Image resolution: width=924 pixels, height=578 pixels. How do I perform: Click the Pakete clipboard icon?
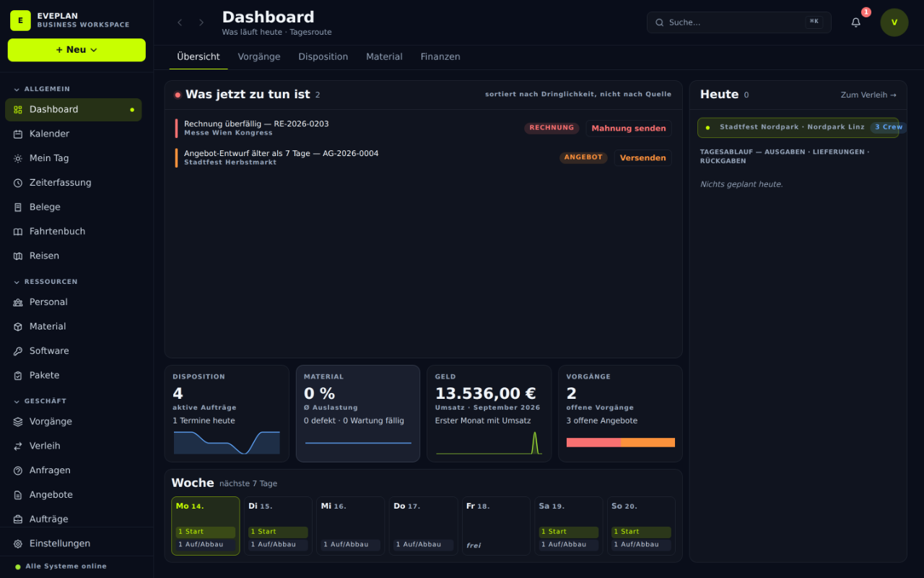click(18, 376)
